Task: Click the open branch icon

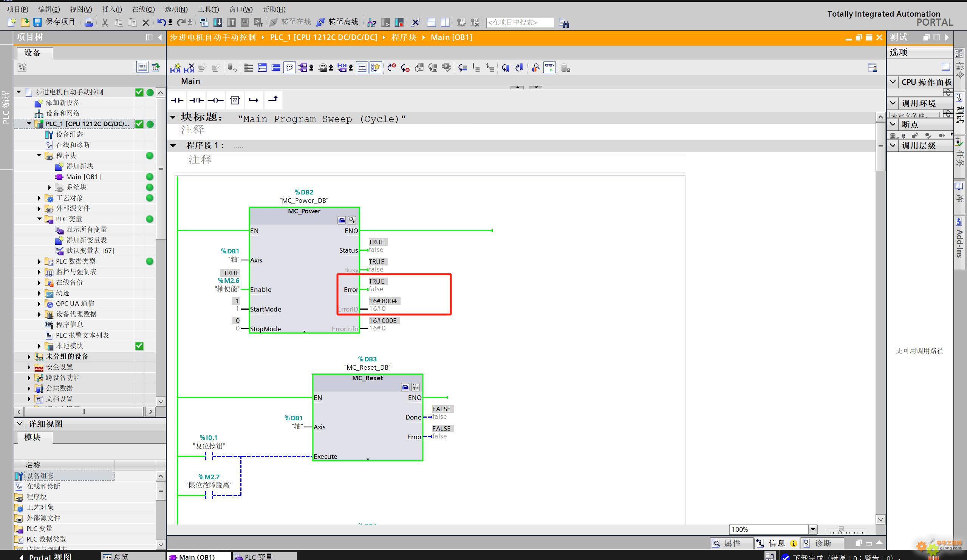Action: click(254, 100)
